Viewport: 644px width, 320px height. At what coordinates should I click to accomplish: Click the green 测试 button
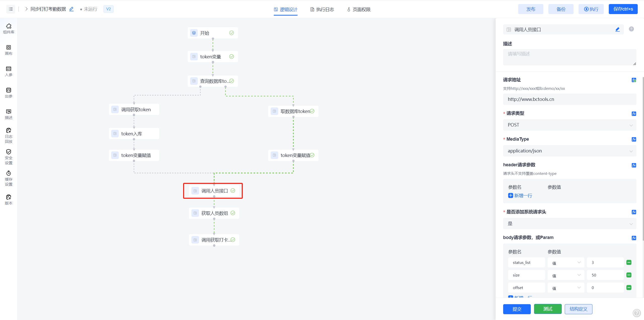click(x=547, y=309)
